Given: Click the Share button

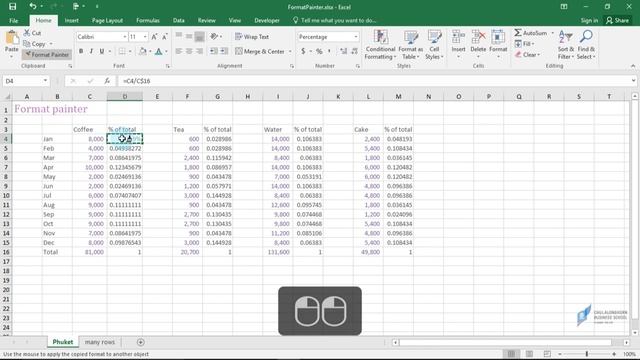Looking at the screenshot, I should click(618, 20).
